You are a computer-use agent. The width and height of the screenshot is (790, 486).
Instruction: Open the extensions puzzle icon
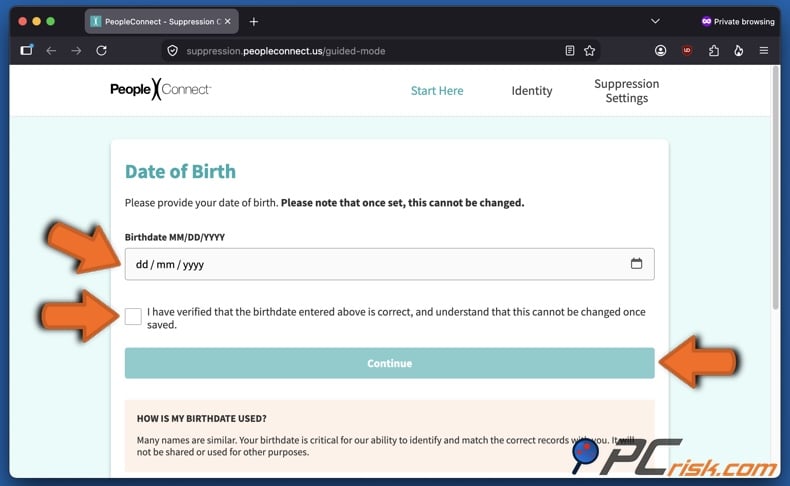pos(713,51)
